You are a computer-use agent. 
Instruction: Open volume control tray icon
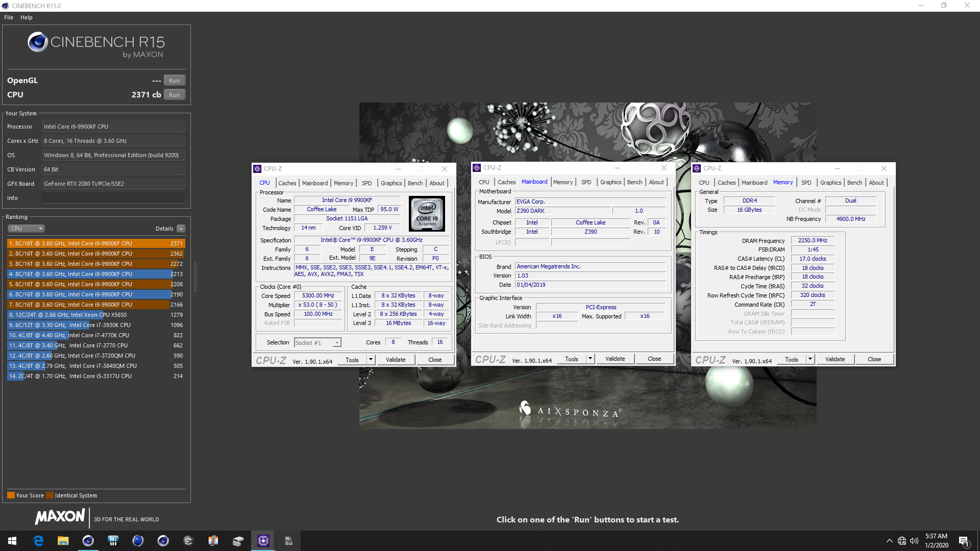[914, 541]
